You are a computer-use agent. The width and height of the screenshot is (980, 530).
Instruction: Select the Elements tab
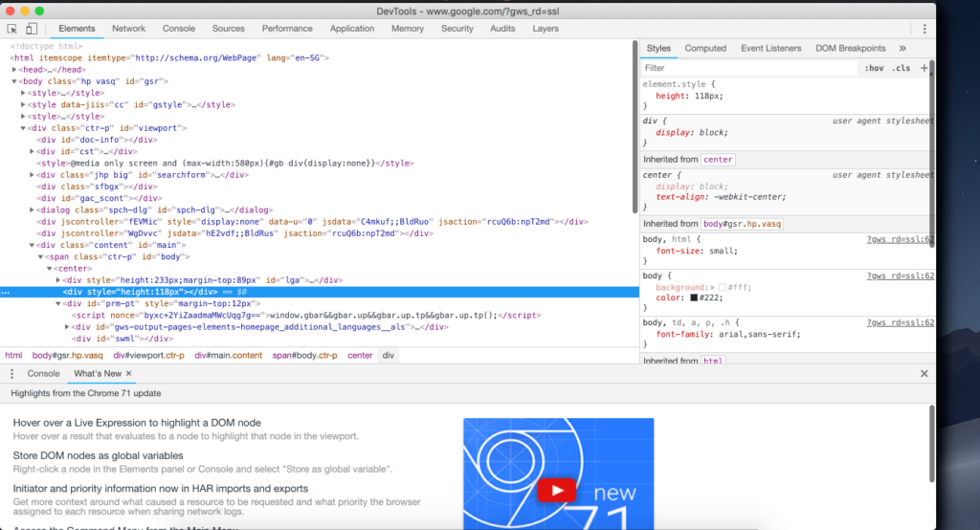click(x=77, y=29)
